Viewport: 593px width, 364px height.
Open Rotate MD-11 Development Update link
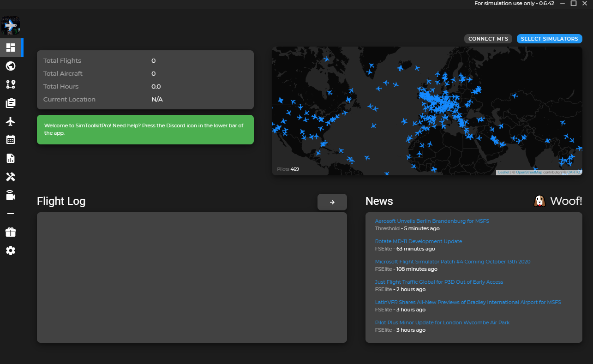419,241
